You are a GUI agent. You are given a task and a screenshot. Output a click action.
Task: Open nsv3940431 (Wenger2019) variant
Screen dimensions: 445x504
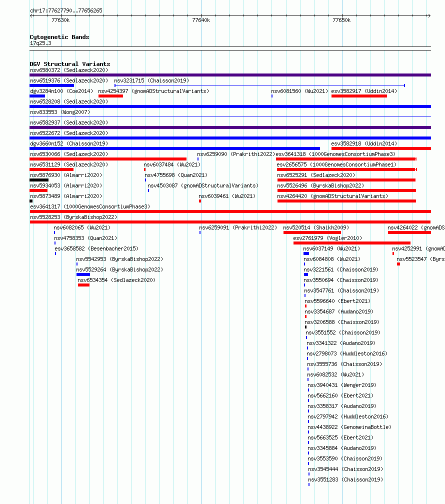[x=342, y=385]
